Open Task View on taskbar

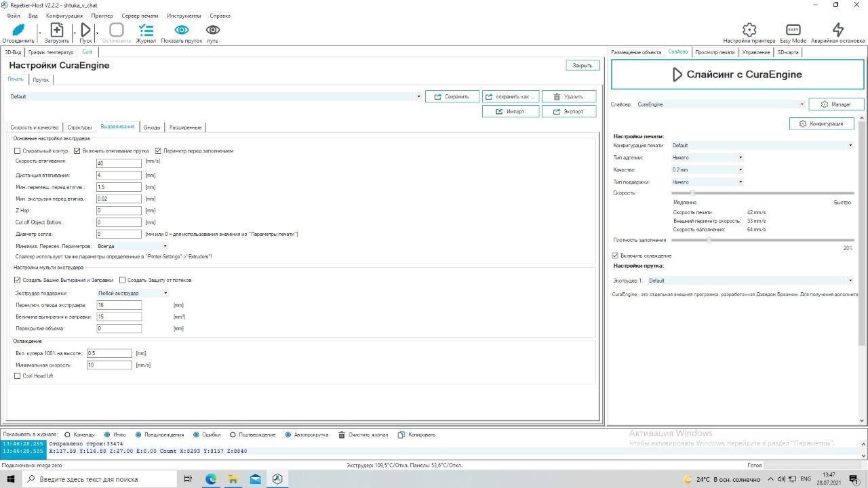[189, 479]
